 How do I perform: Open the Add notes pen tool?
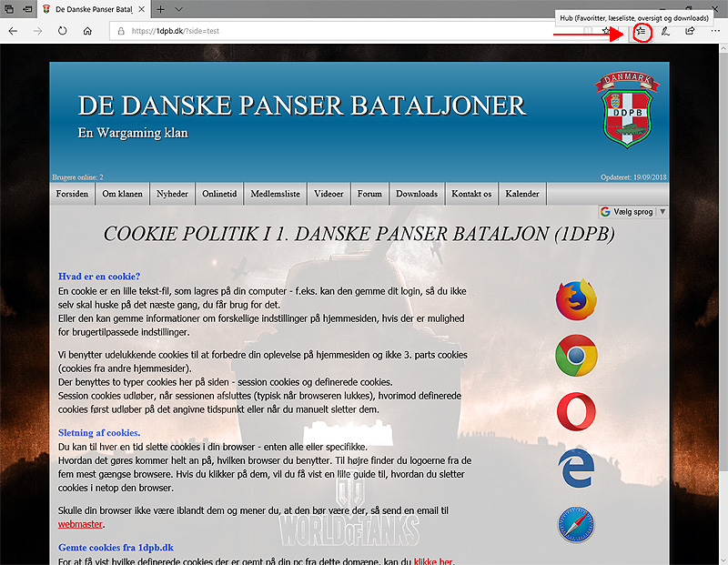(666, 31)
